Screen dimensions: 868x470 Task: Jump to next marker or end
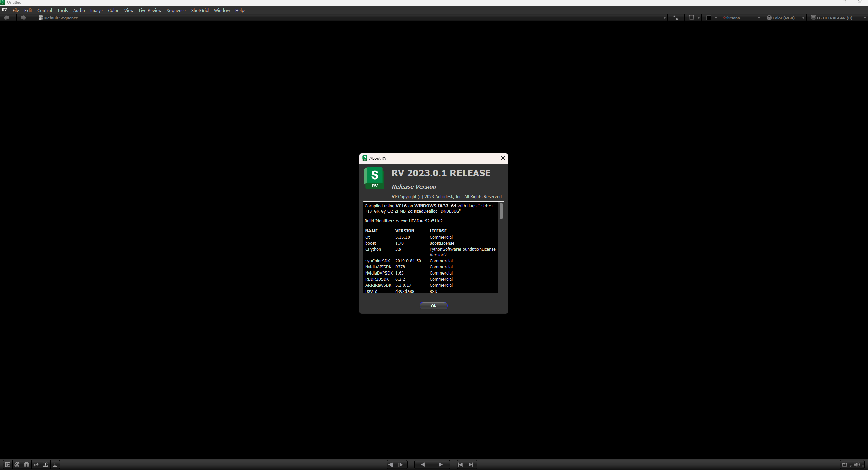pyautogui.click(x=471, y=464)
